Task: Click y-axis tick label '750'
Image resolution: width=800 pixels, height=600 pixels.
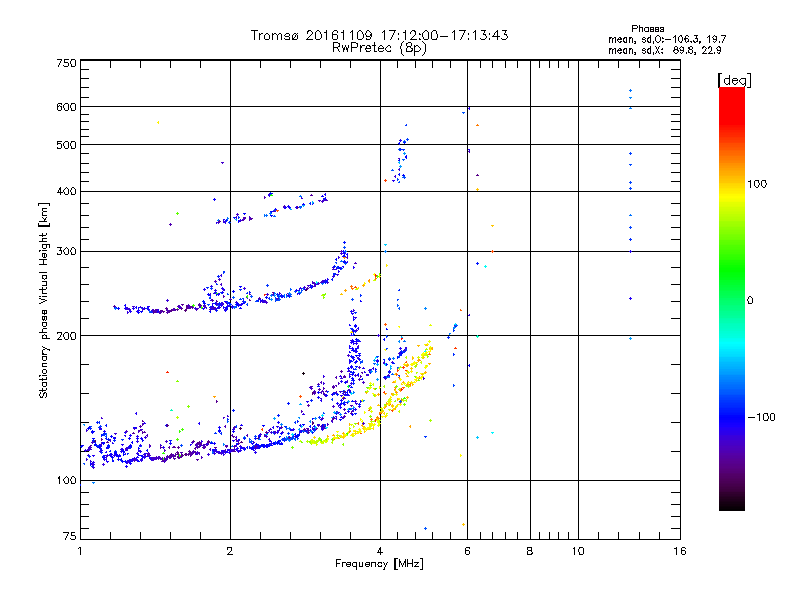Action: (66, 63)
